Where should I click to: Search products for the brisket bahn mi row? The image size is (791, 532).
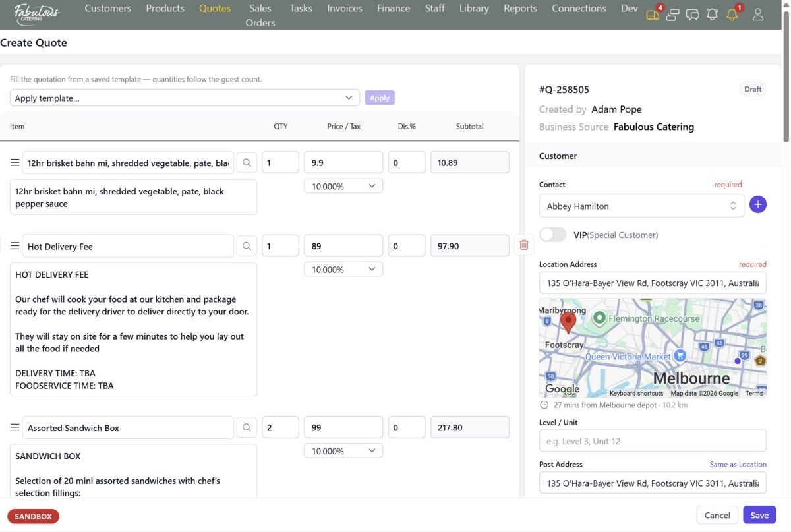pyautogui.click(x=247, y=162)
